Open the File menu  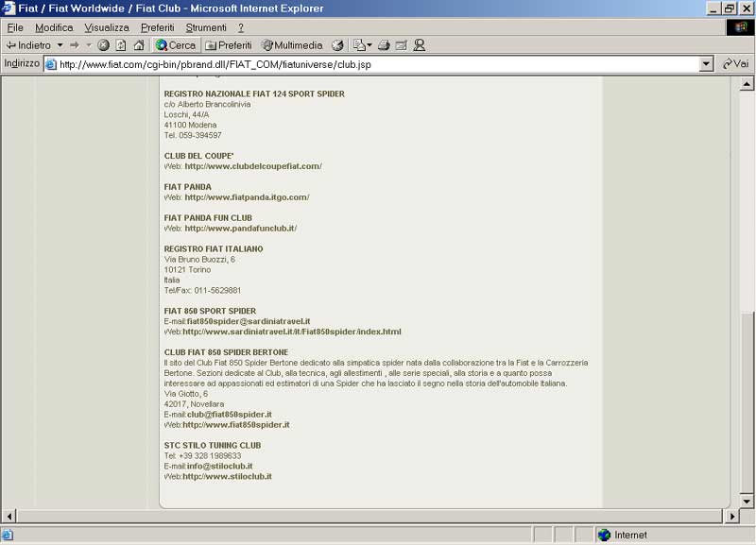(15, 27)
